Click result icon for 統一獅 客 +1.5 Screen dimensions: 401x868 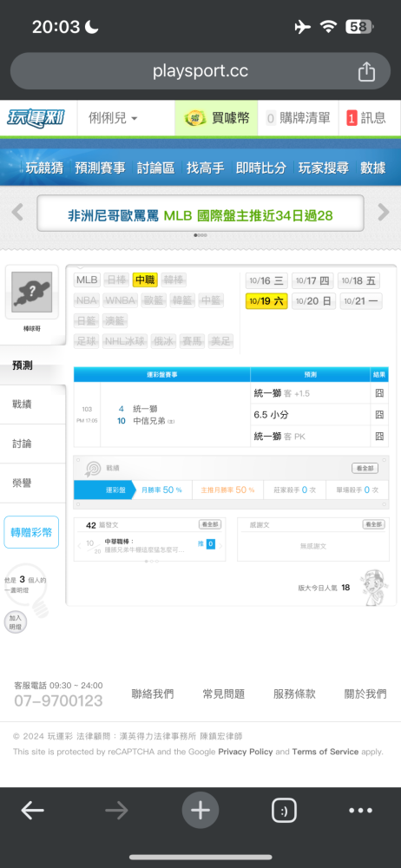coord(379,393)
